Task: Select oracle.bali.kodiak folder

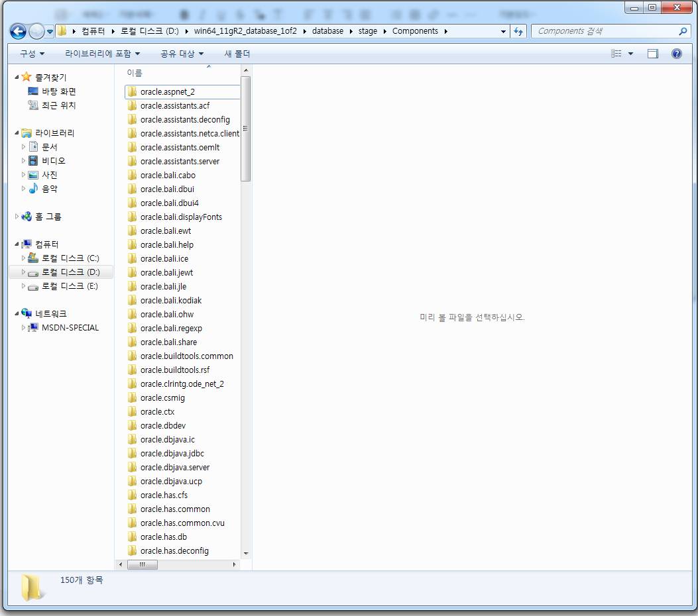Action: click(x=171, y=300)
